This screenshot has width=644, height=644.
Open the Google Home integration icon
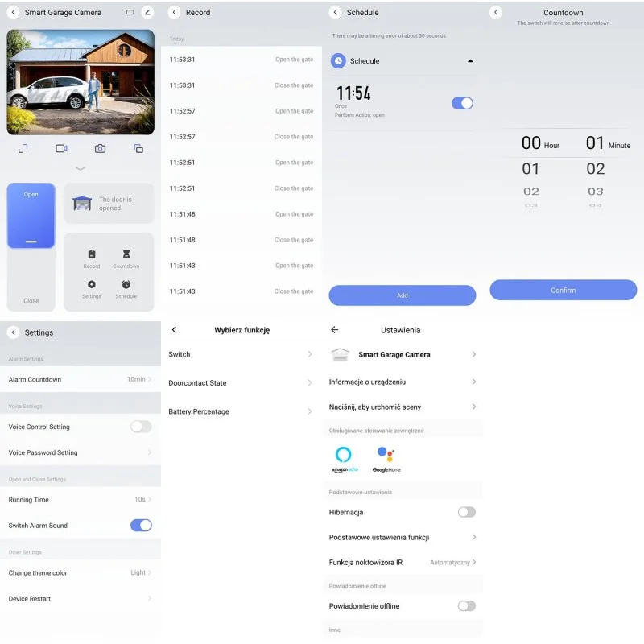tap(386, 455)
